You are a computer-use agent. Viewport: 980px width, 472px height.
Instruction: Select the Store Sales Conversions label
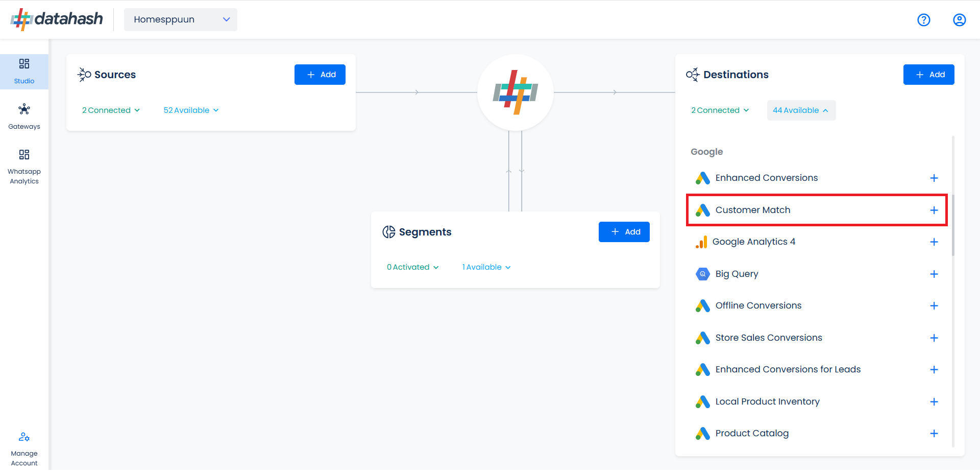pyautogui.click(x=769, y=338)
